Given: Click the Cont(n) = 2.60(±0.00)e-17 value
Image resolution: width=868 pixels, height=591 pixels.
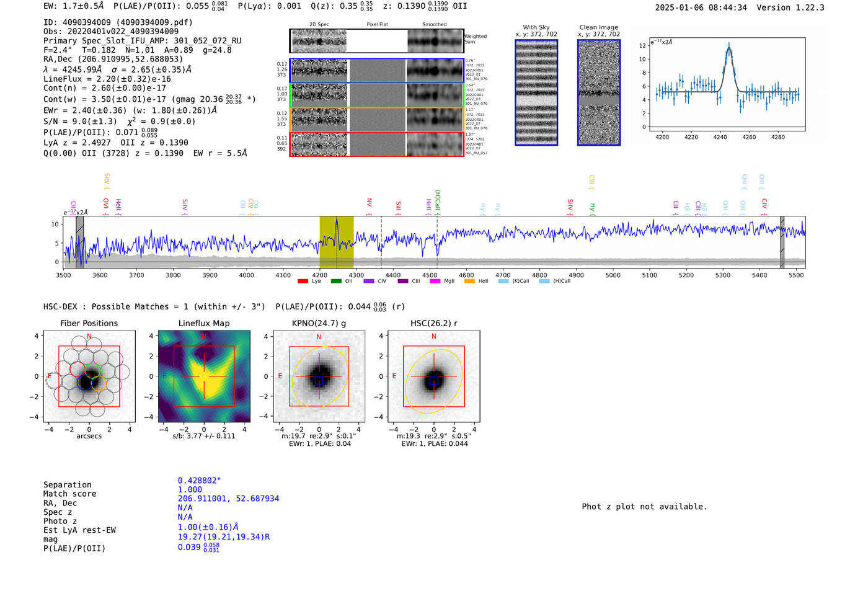Looking at the screenshot, I should [x=104, y=88].
